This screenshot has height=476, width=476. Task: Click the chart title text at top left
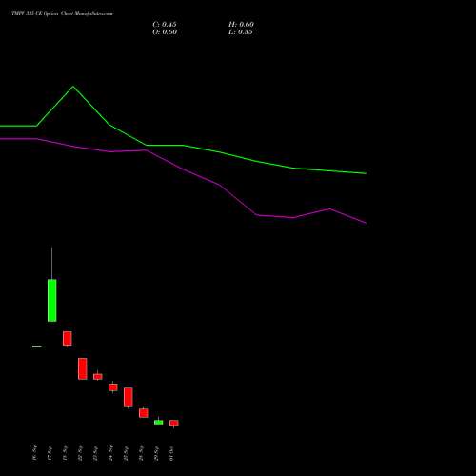click(62, 14)
